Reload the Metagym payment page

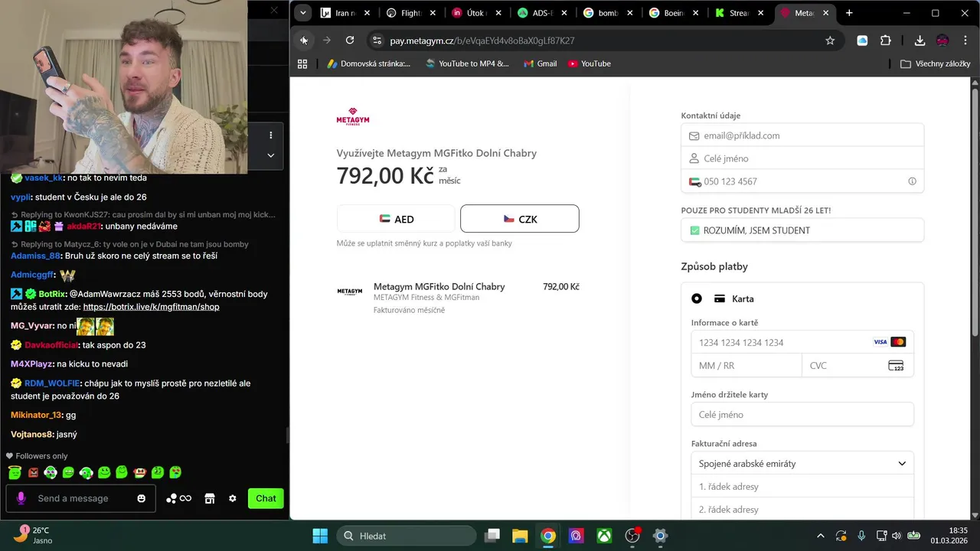tap(350, 41)
